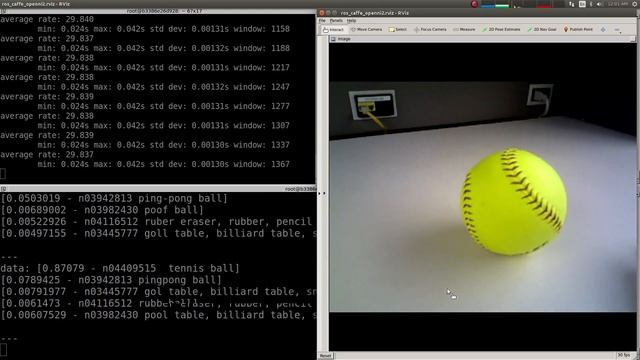The image size is (640, 360).
Task: Click the Image panel title icon
Action: click(333, 39)
